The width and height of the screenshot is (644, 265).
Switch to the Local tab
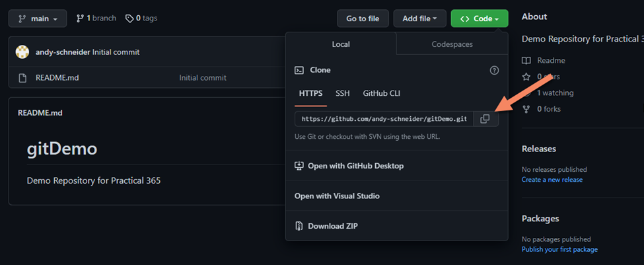point(341,44)
